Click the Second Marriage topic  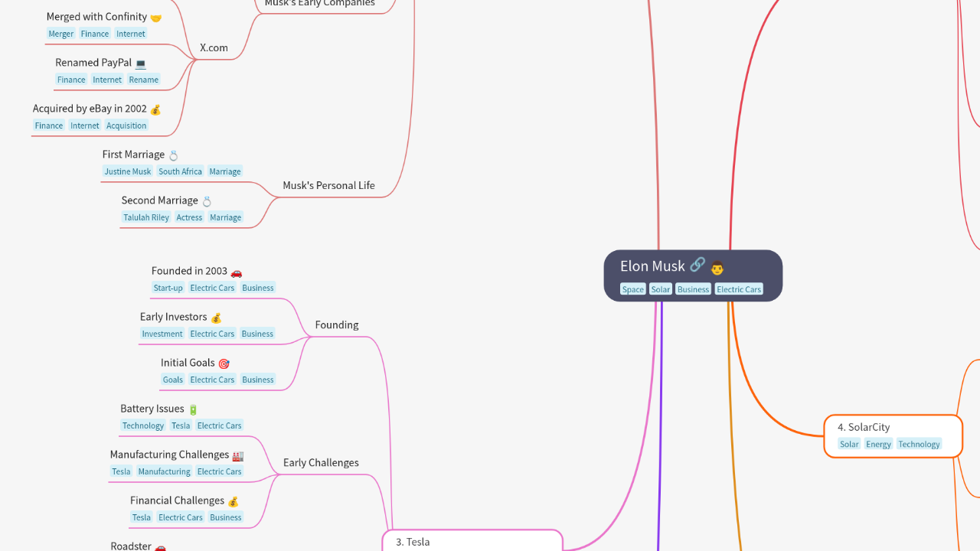[x=159, y=201]
